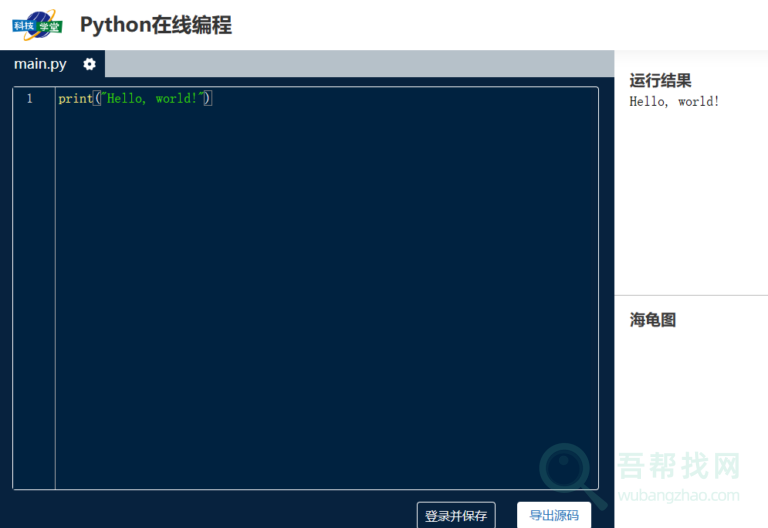Click empty tab bar right of main.py
This screenshot has width=768, height=528.
tap(358, 64)
